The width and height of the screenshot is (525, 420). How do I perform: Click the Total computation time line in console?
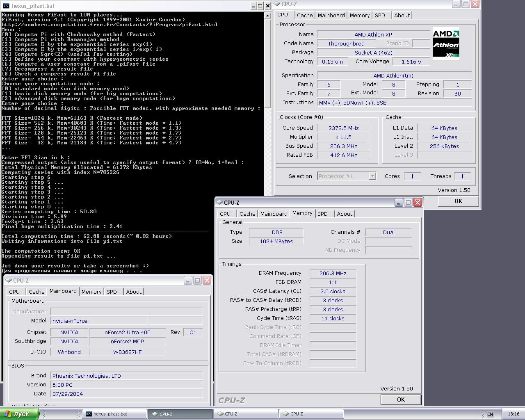tap(87, 236)
